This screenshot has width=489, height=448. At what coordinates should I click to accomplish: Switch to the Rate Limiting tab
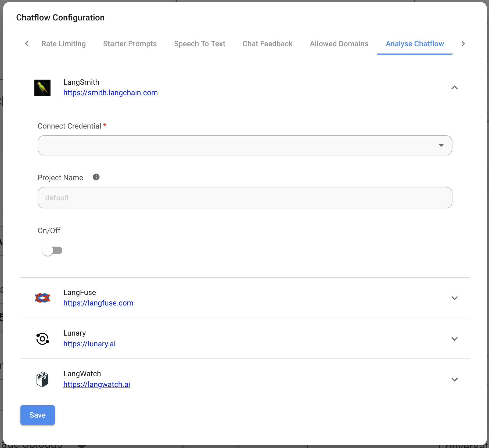click(63, 44)
